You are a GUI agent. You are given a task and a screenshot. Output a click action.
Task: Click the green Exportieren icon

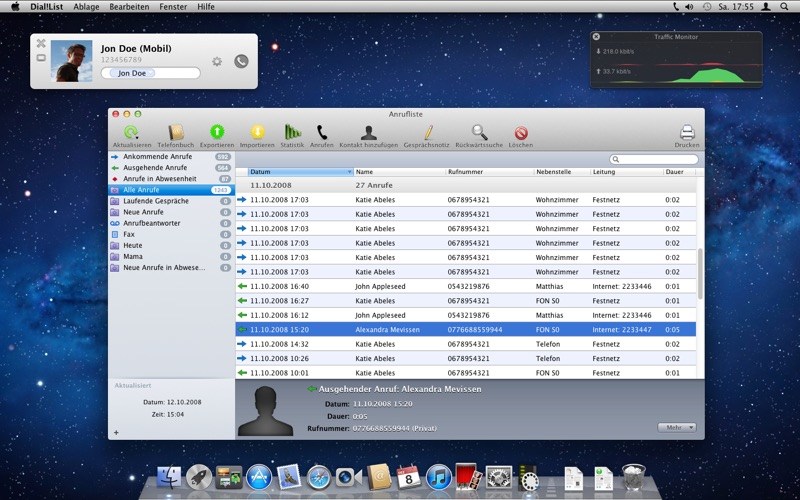click(217, 132)
